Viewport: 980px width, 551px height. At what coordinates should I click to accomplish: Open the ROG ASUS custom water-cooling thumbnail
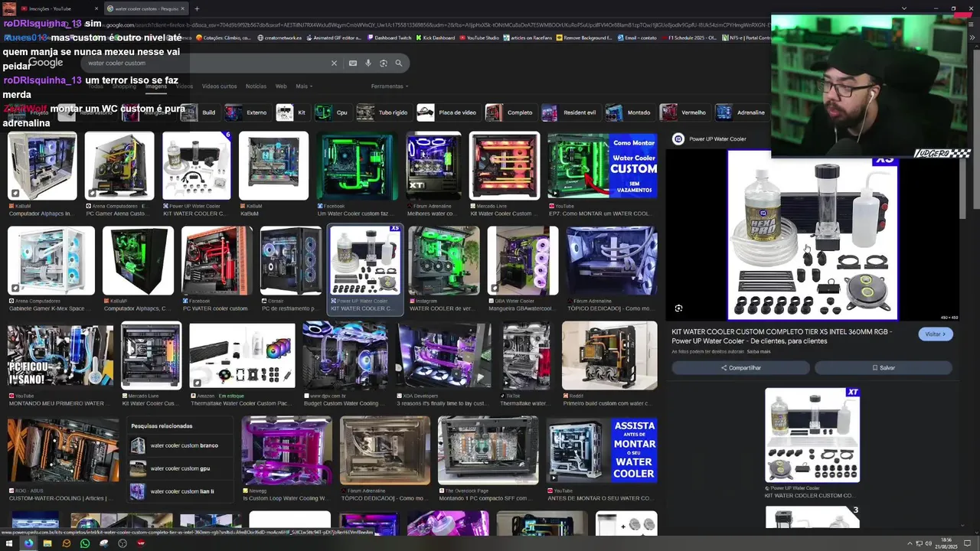point(64,450)
